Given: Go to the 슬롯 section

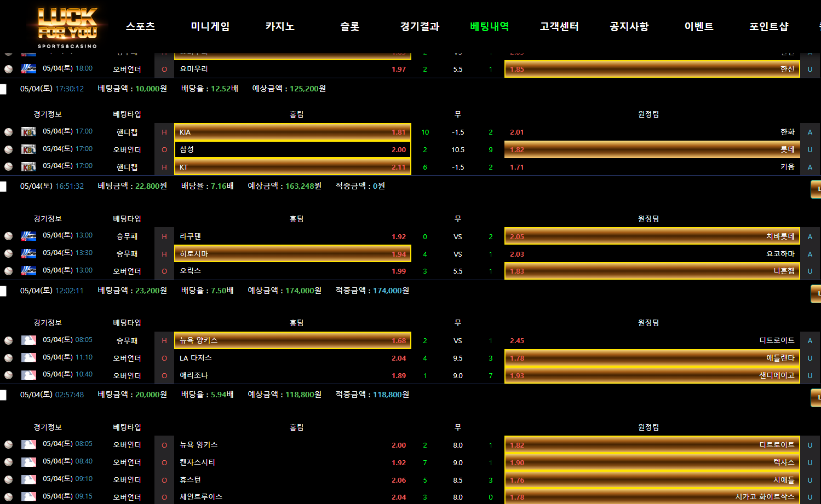Looking at the screenshot, I should point(350,26).
